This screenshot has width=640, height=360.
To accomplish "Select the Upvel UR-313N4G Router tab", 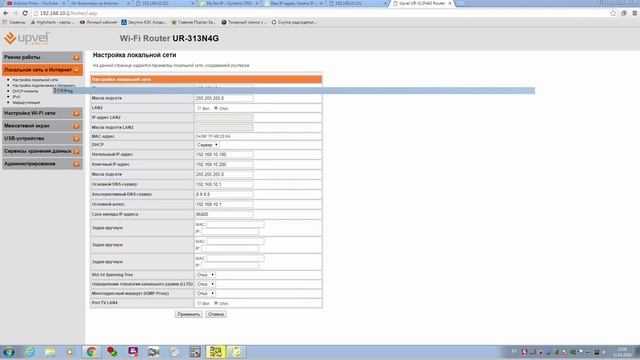I will coord(422,3).
